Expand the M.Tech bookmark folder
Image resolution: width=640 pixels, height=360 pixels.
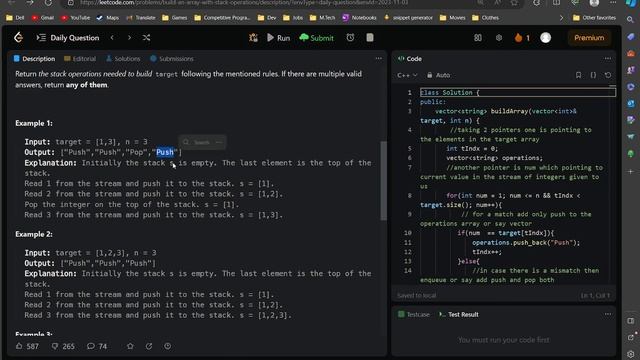[322, 18]
